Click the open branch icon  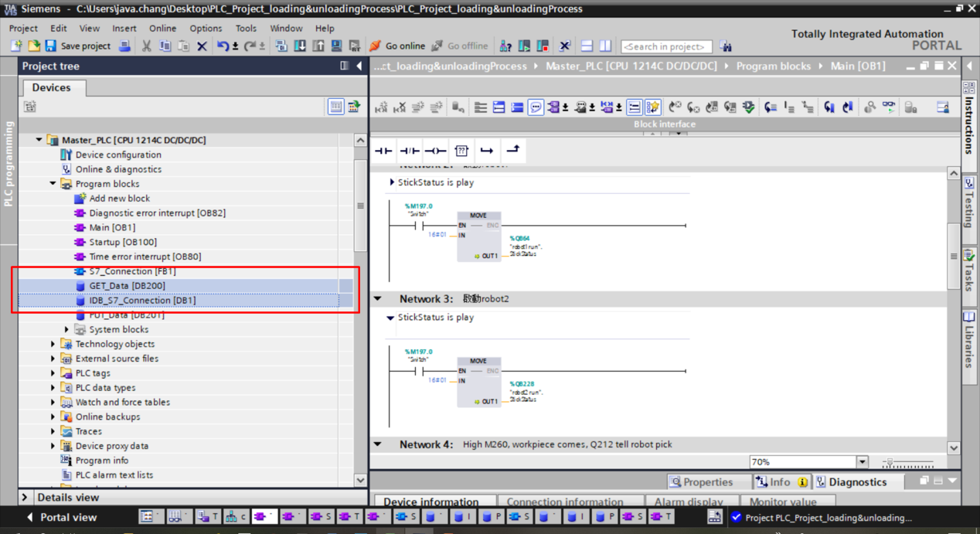click(487, 151)
